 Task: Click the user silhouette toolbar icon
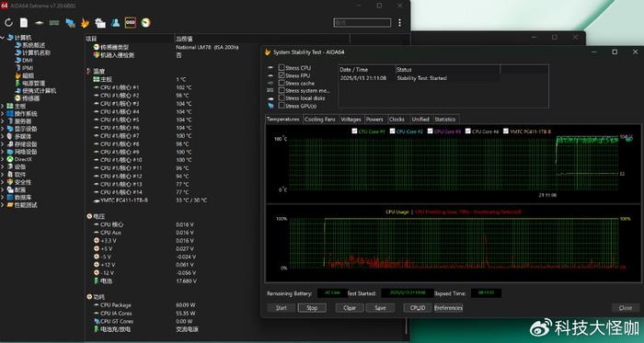(x=115, y=23)
